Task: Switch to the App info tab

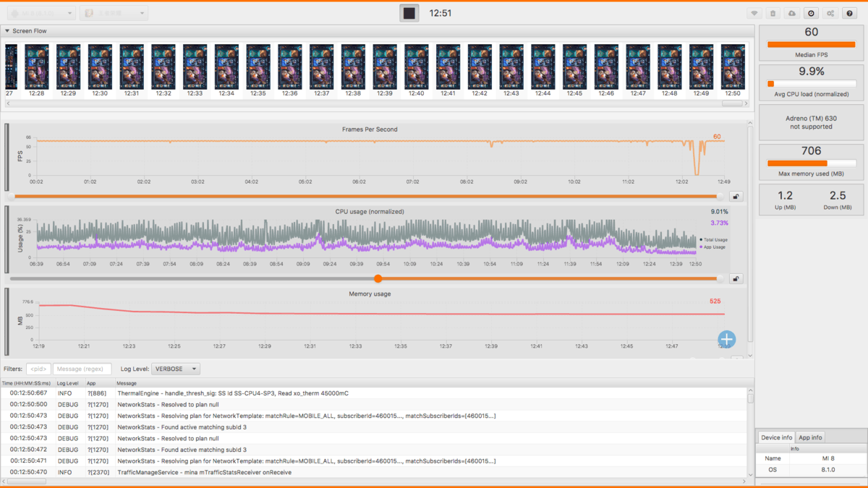Action: [x=810, y=437]
